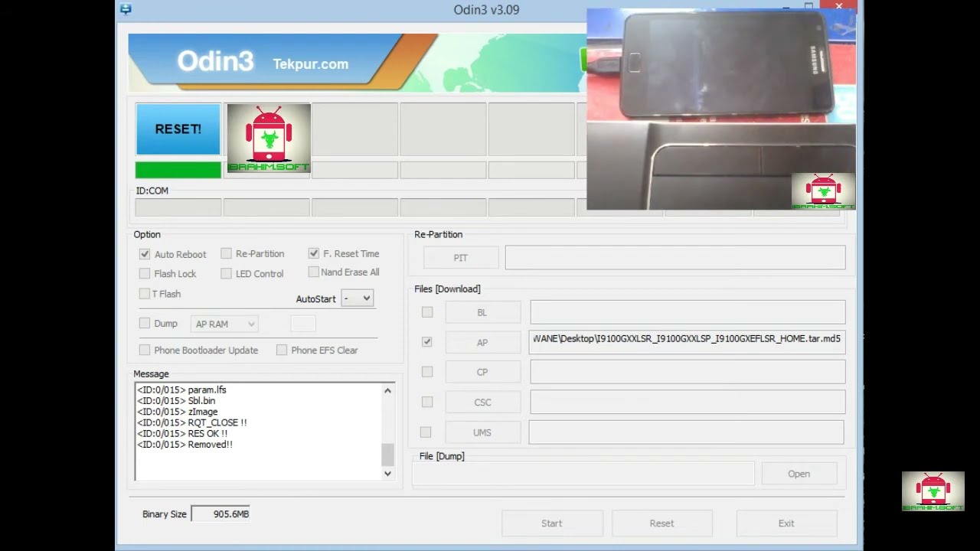Click the Message log scroll down arrow
Screen dimensions: 980x551
click(x=387, y=474)
